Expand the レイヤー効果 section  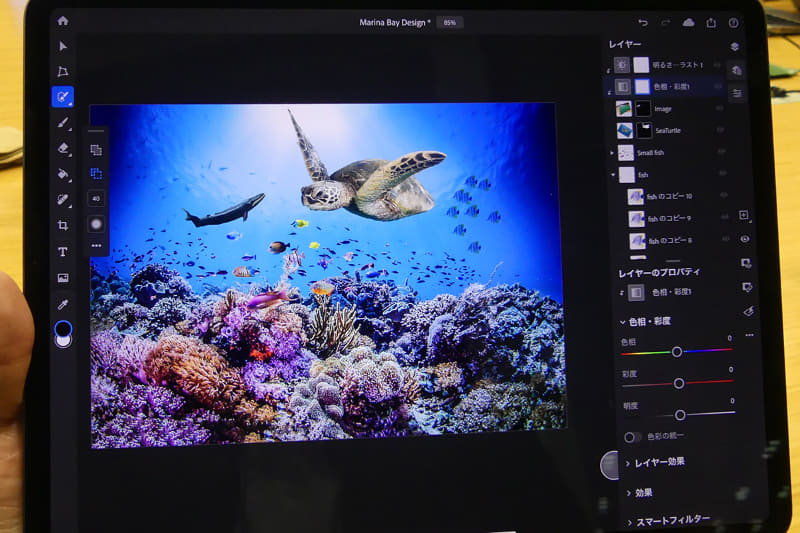[x=660, y=462]
